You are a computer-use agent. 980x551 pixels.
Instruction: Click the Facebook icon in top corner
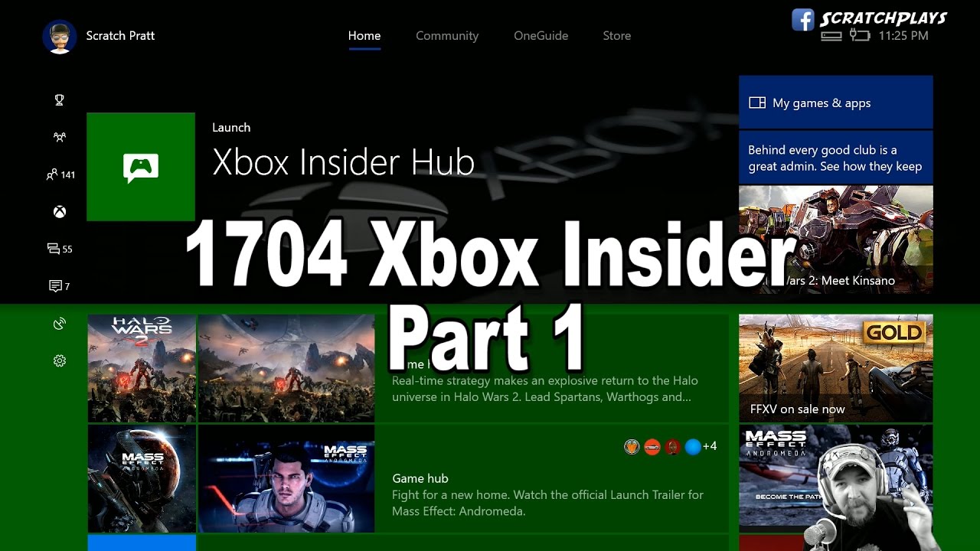click(x=802, y=19)
